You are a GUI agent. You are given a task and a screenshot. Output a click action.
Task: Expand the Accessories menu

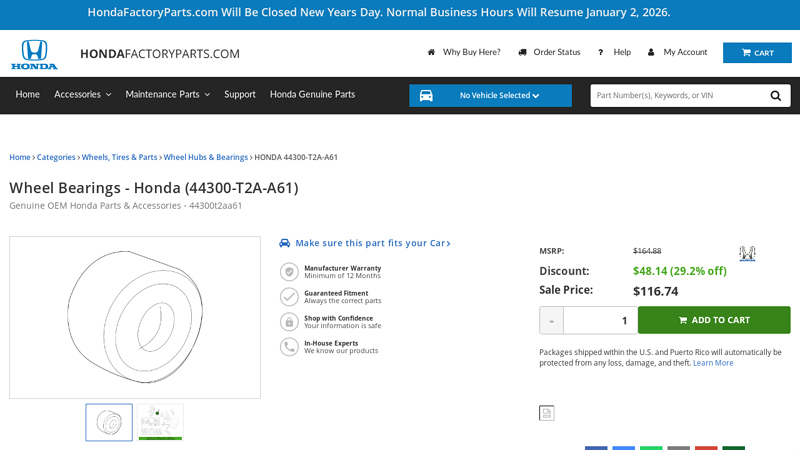click(x=82, y=95)
